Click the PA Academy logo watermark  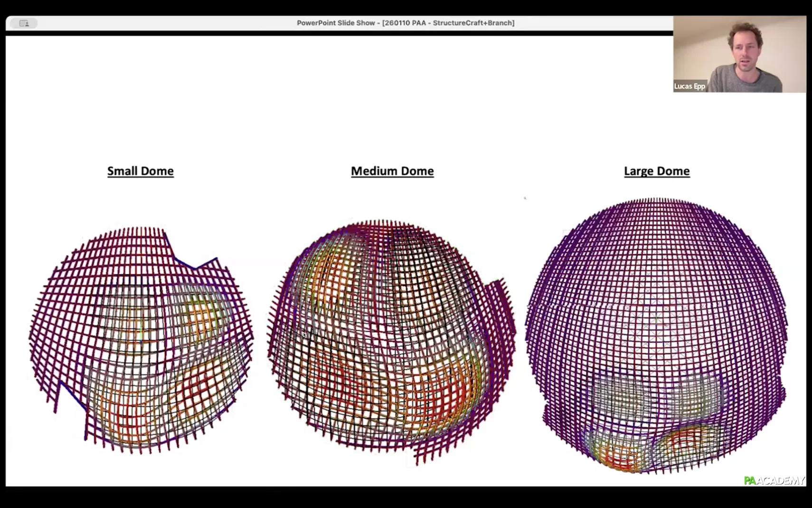(774, 480)
